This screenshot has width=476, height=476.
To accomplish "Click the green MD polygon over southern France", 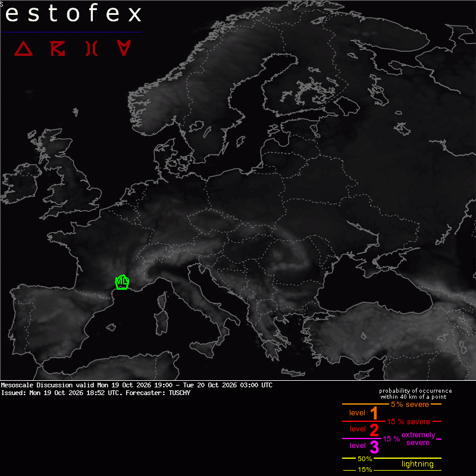I will [123, 282].
